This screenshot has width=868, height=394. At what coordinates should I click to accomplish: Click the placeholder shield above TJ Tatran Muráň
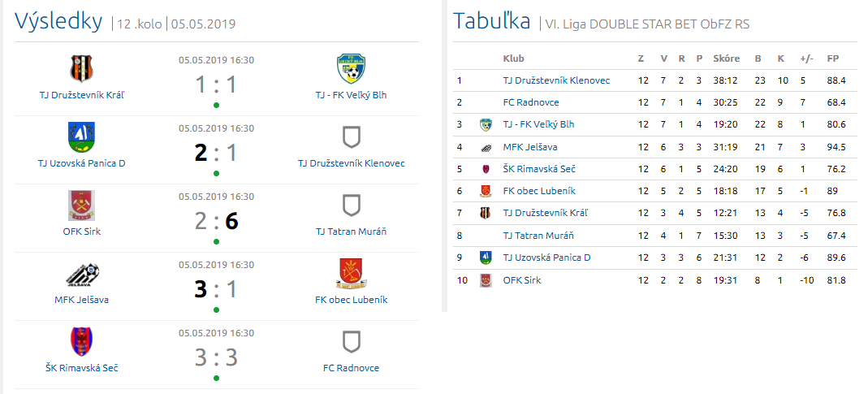click(351, 205)
